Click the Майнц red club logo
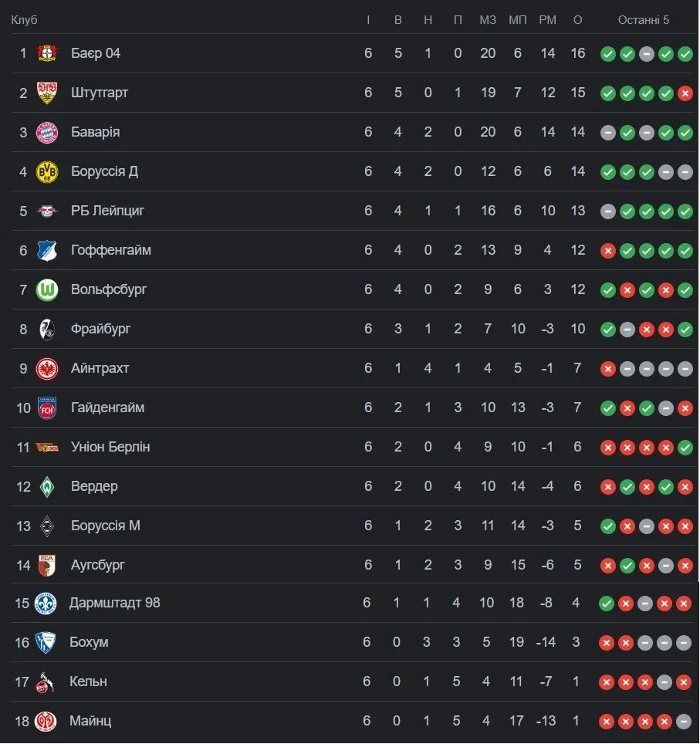Screen dimensions: 700x744 tap(46, 722)
